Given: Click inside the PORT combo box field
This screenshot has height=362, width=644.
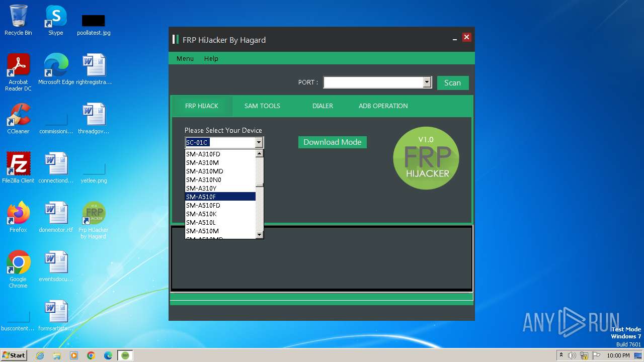Looking at the screenshot, I should point(373,82).
